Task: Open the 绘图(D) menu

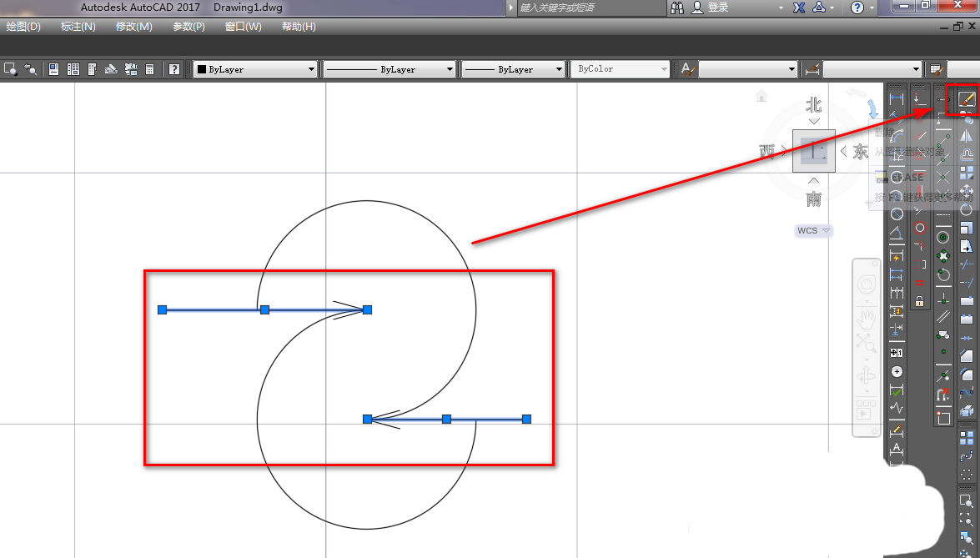Action: coord(23,26)
